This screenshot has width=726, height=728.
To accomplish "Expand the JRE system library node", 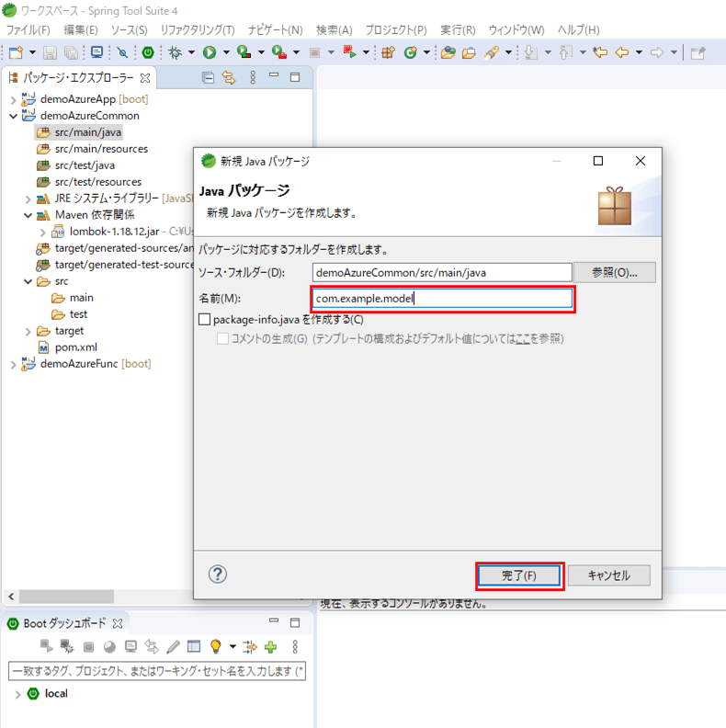I will point(28,199).
